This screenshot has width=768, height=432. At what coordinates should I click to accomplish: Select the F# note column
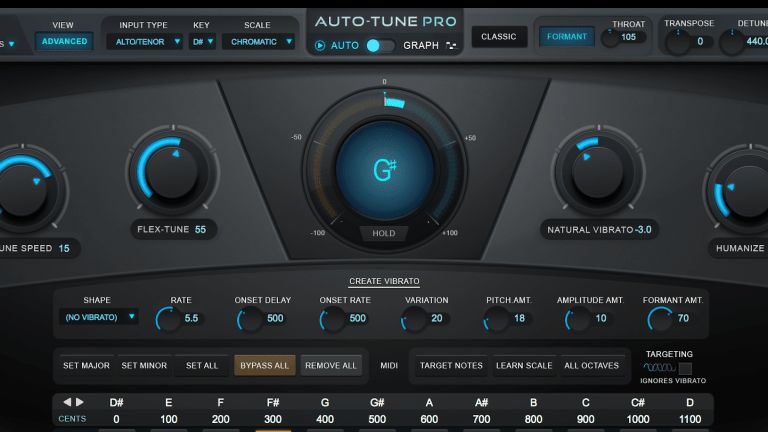pyautogui.click(x=272, y=411)
